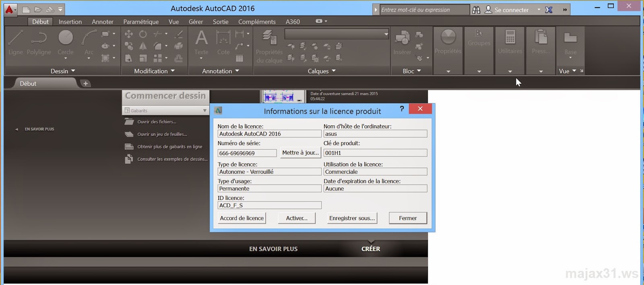Switch to the Annoter ribbon tab

tap(102, 22)
